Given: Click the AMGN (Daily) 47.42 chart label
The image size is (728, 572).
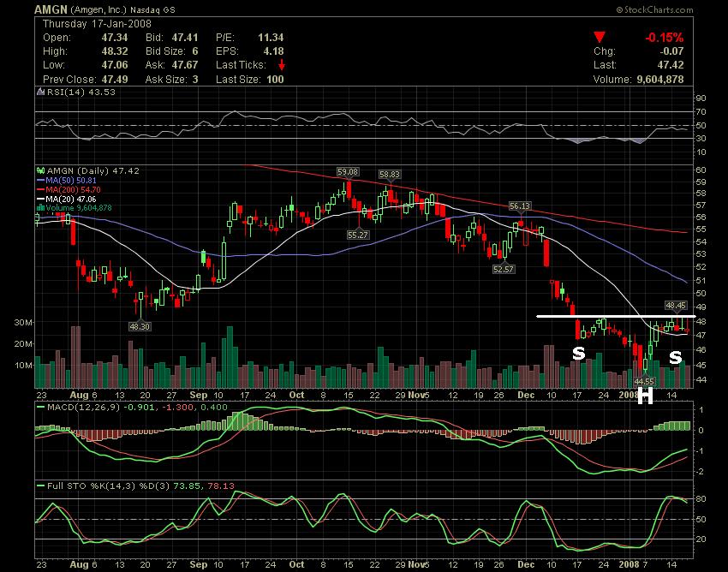Looking at the screenshot, I should click(92, 171).
